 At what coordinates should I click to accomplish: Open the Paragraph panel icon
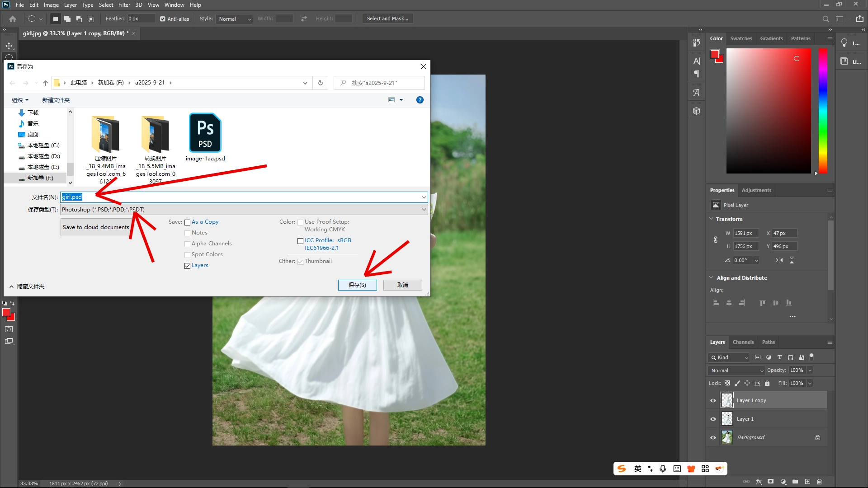(696, 74)
